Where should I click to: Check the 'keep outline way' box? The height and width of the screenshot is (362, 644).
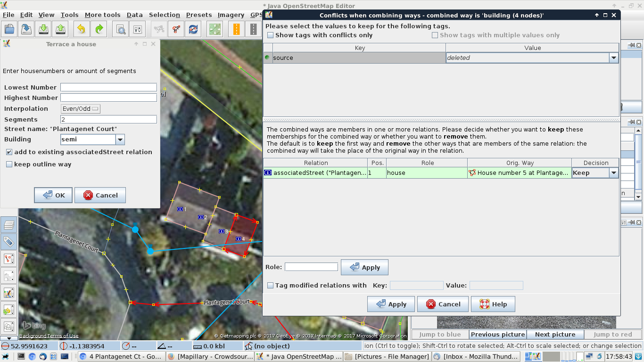(x=9, y=165)
